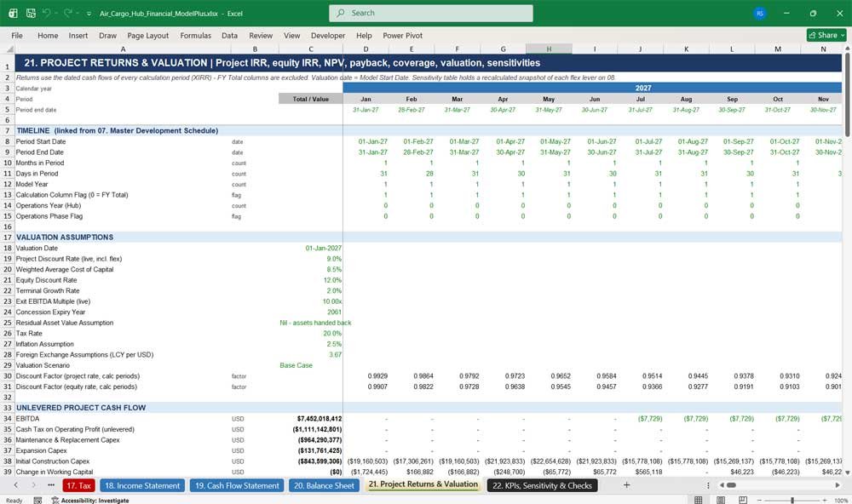Click next sheet navigation arrow
The image size is (852, 504).
[34, 485]
